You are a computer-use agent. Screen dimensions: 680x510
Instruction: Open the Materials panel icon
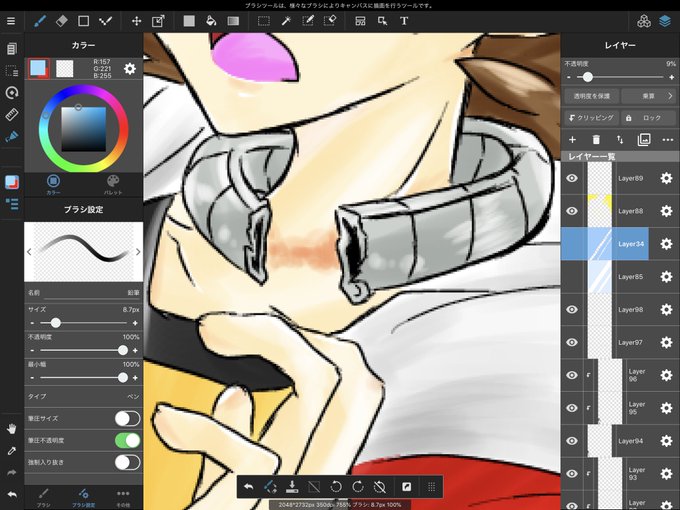pyautogui.click(x=644, y=21)
